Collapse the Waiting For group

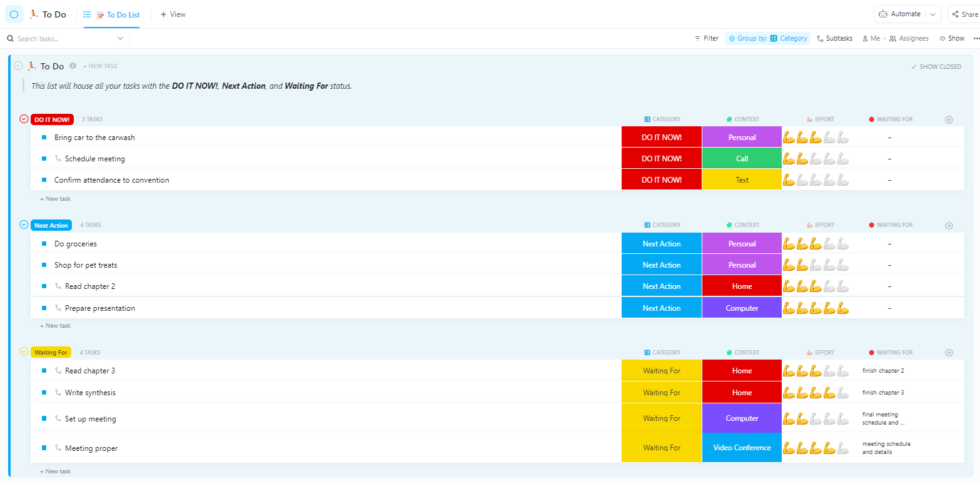[x=24, y=352]
